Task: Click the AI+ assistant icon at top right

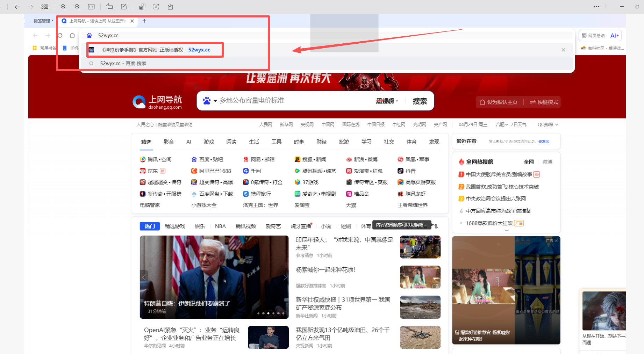Action: coord(614,35)
